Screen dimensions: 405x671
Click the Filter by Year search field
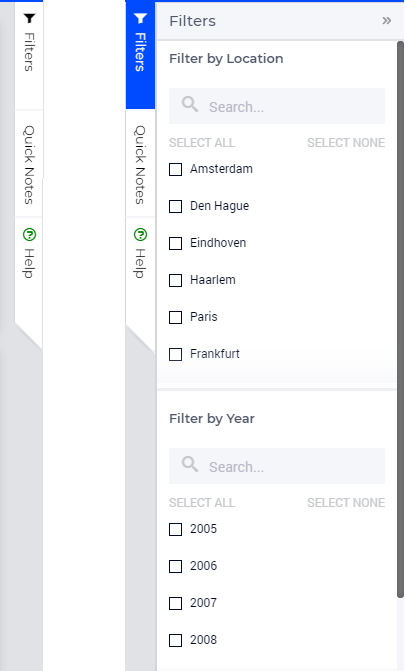pyautogui.click(x=277, y=466)
